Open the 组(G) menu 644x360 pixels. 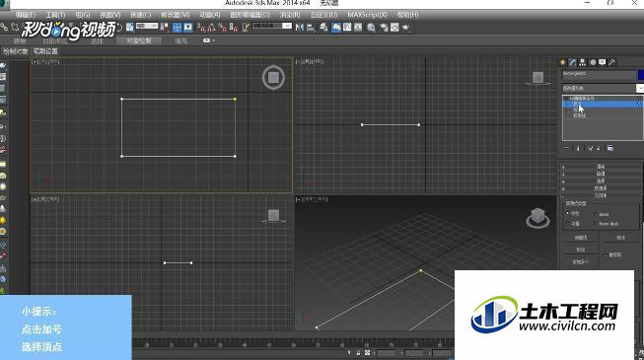83,15
